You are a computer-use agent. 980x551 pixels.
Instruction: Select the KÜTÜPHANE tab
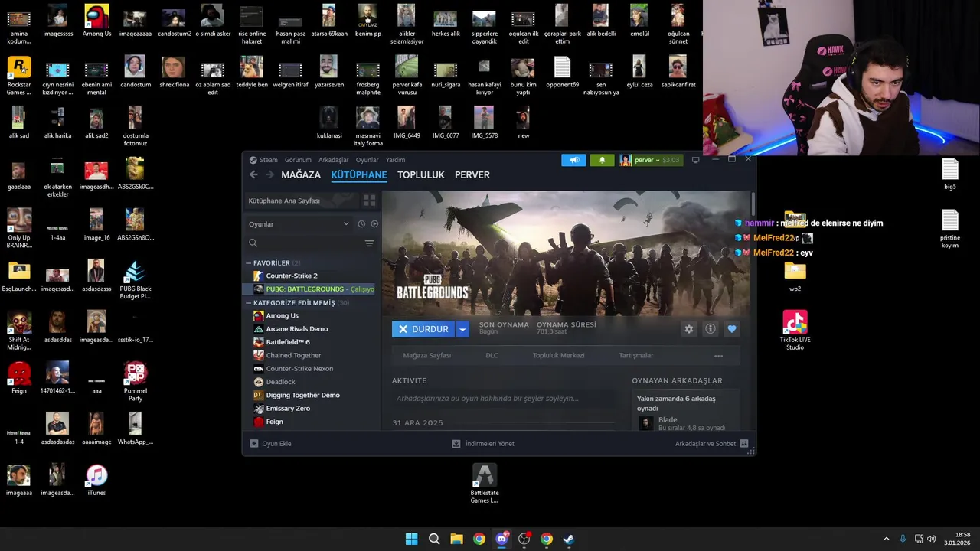(359, 174)
